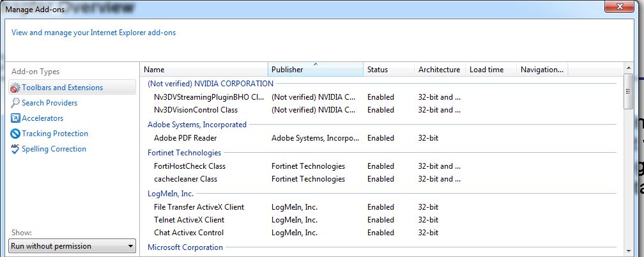The image size is (644, 257).
Task: Click the Fortinet Technologies group header
Action: click(x=184, y=153)
